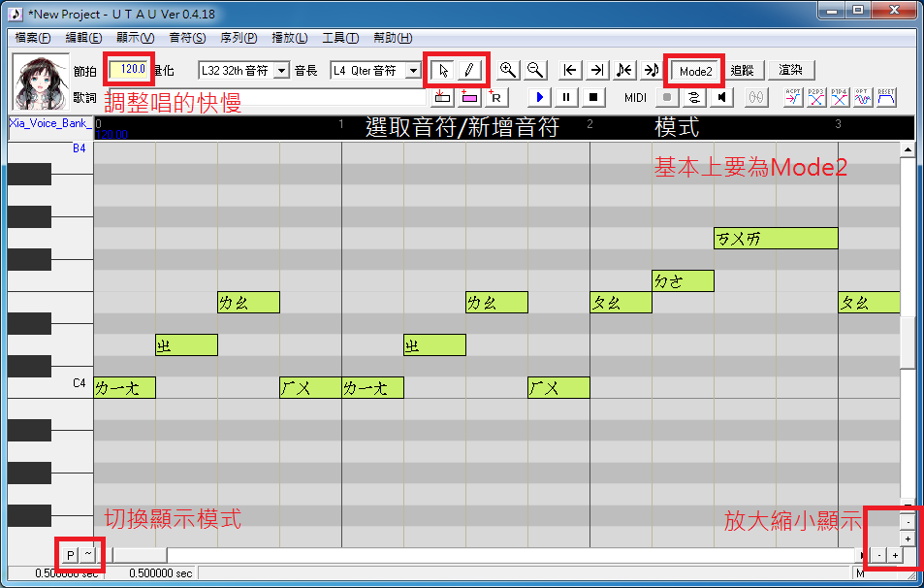Click the note-with-left-arrow icon
This screenshot has height=588, width=924.
pos(624,70)
